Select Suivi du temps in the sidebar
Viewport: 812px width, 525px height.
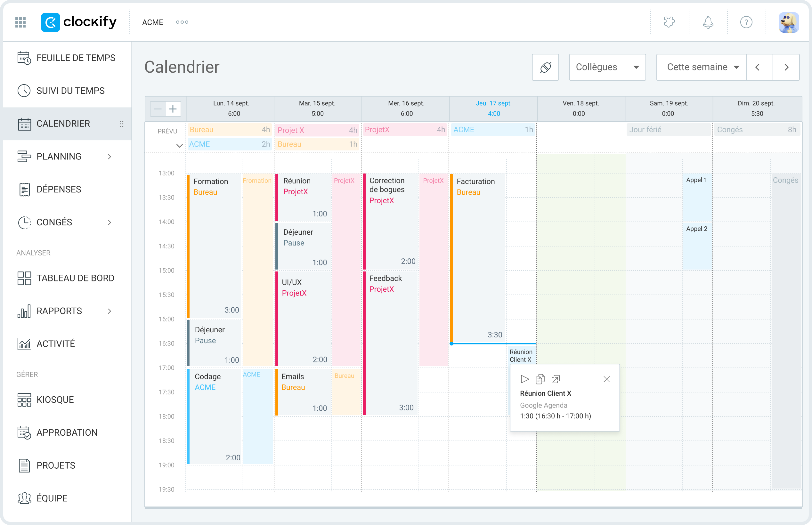70,91
